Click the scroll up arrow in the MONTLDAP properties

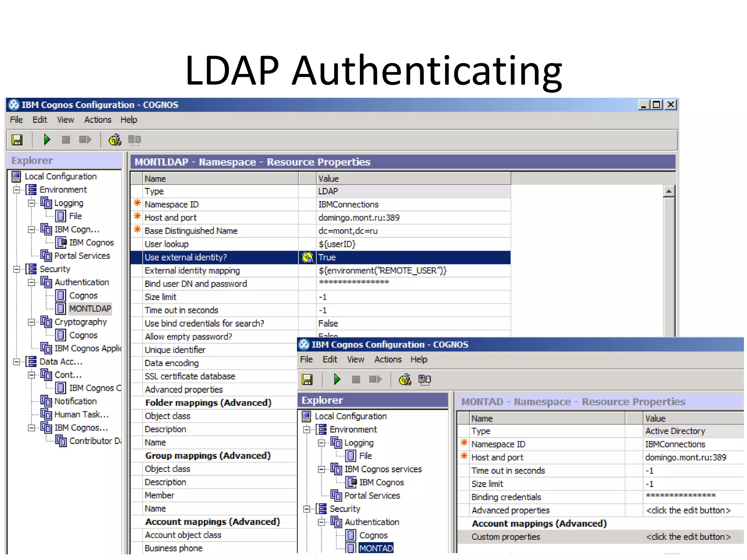point(669,191)
